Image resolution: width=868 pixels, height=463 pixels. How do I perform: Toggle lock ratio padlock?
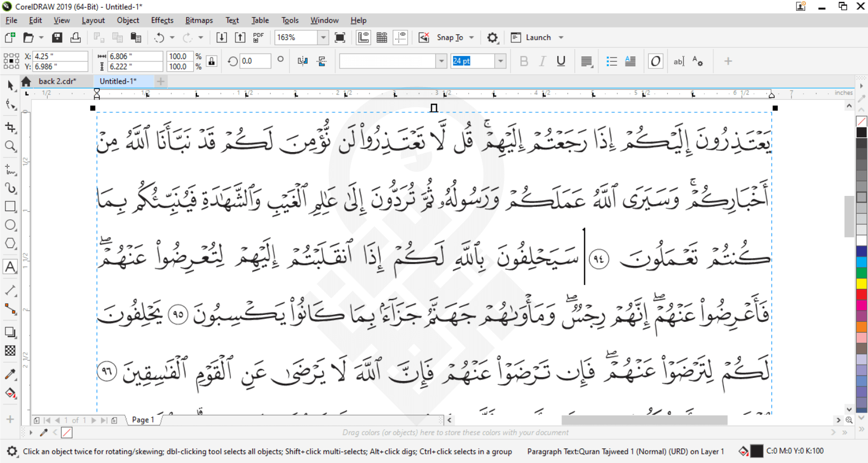tap(212, 61)
